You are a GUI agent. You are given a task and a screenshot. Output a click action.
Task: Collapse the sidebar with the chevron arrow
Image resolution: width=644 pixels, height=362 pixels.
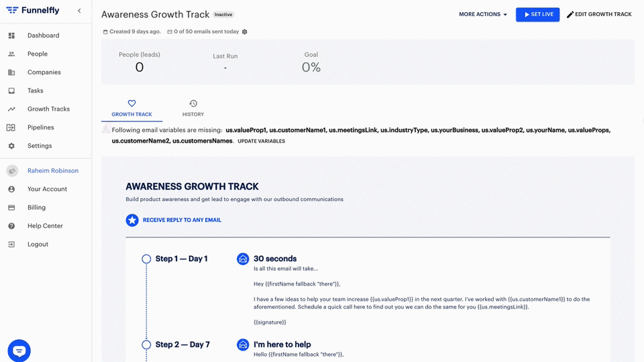(79, 11)
